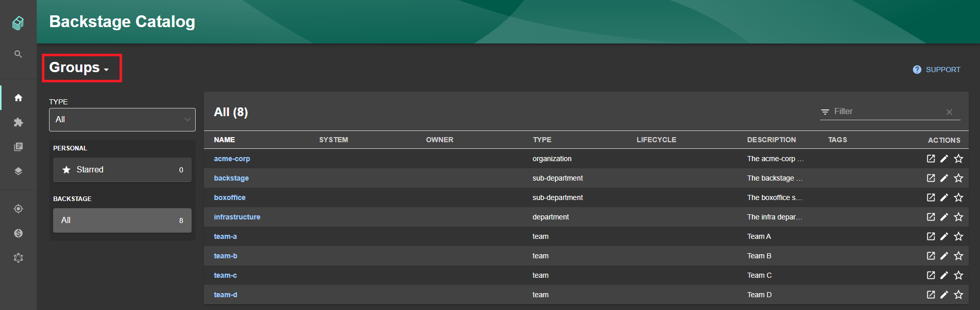Image resolution: width=980 pixels, height=310 pixels.
Task: Open infrastructure row external link icon
Action: (x=931, y=217)
